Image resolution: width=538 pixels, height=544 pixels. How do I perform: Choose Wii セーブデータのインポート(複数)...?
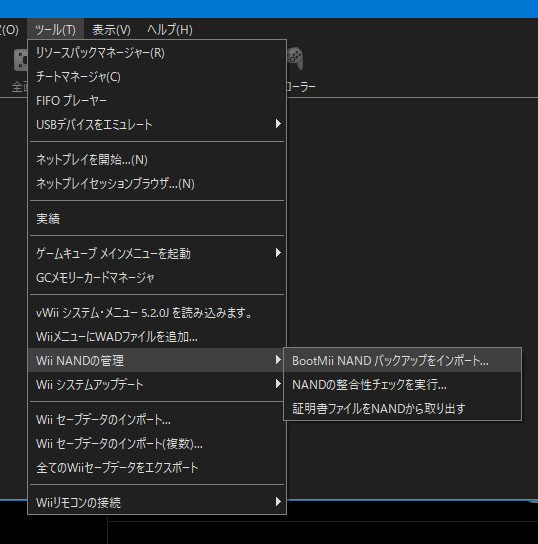pos(157,444)
